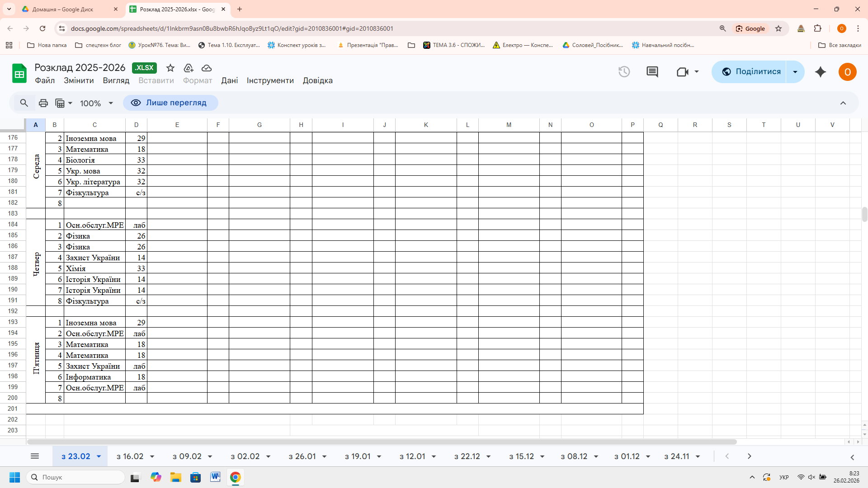Star the Розклад 2025-2026 document
The width and height of the screenshot is (868, 488).
pos(170,68)
